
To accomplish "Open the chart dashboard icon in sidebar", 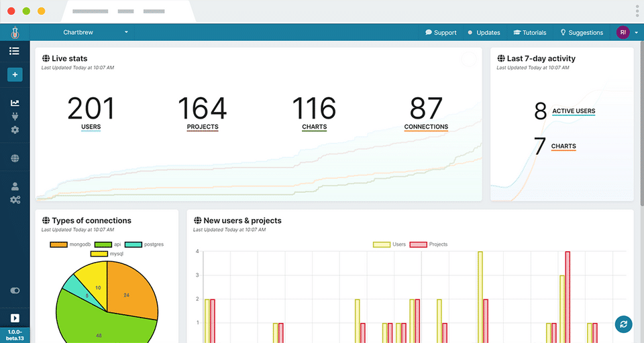I will point(15,103).
